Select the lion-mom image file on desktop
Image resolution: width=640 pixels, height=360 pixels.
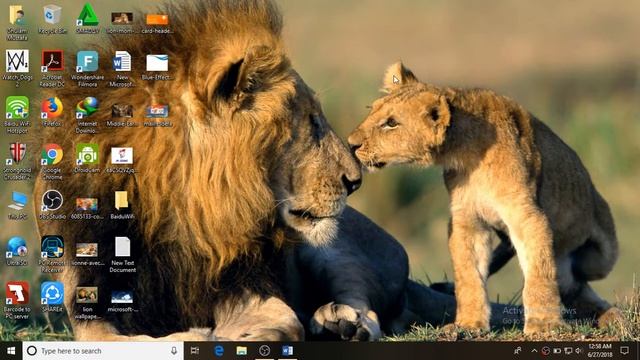(122, 22)
